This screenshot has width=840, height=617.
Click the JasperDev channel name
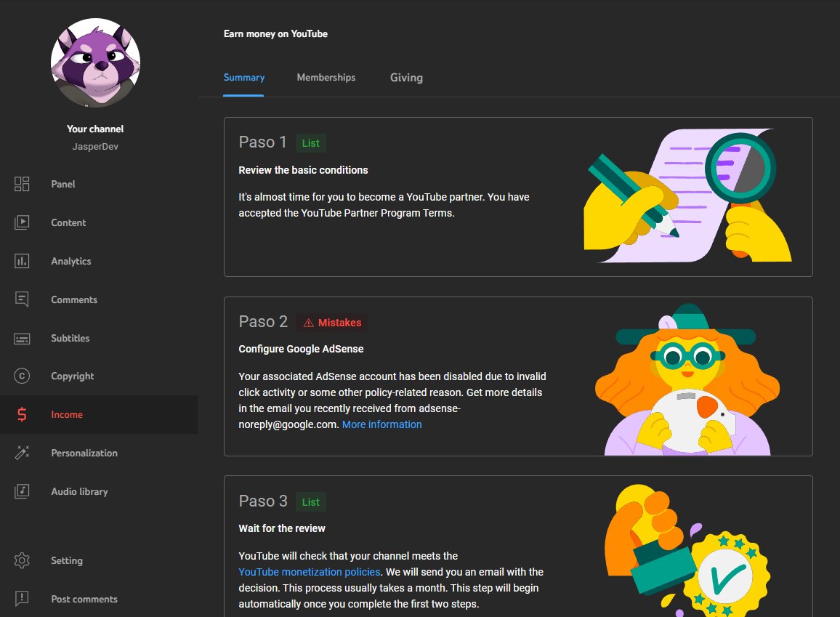pos(95,147)
